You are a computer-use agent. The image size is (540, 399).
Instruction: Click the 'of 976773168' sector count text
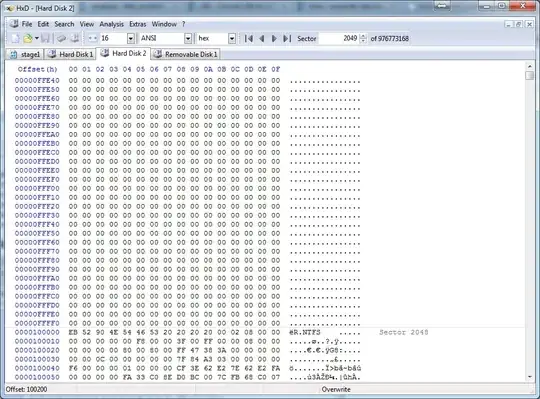(x=390, y=38)
